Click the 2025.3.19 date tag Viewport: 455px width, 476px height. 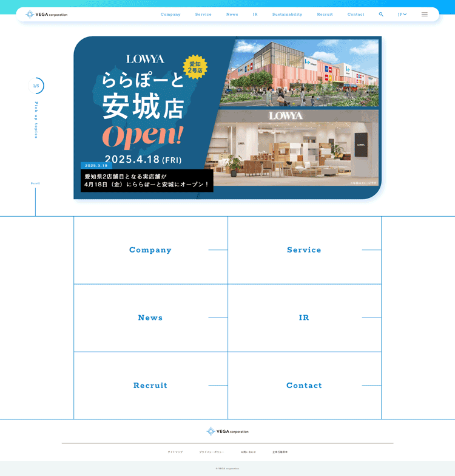tap(96, 165)
